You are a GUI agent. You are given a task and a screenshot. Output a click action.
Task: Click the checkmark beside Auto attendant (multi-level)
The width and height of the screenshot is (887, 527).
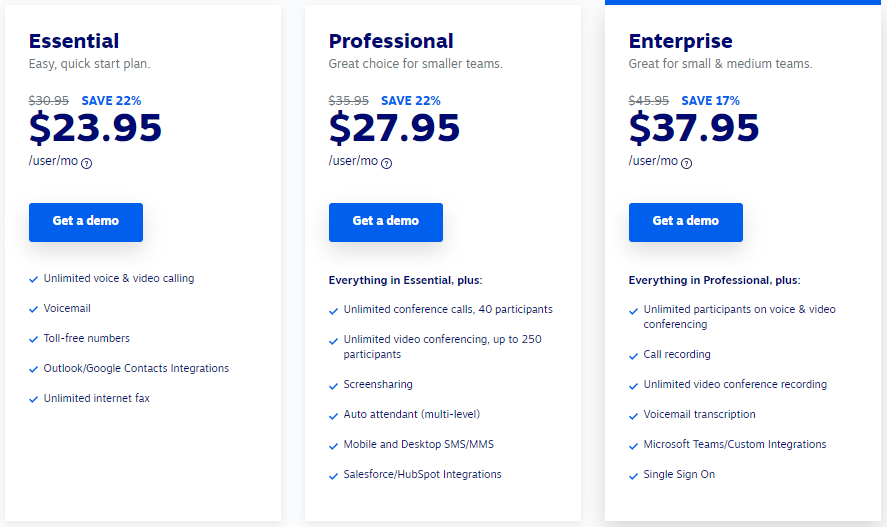pos(333,416)
